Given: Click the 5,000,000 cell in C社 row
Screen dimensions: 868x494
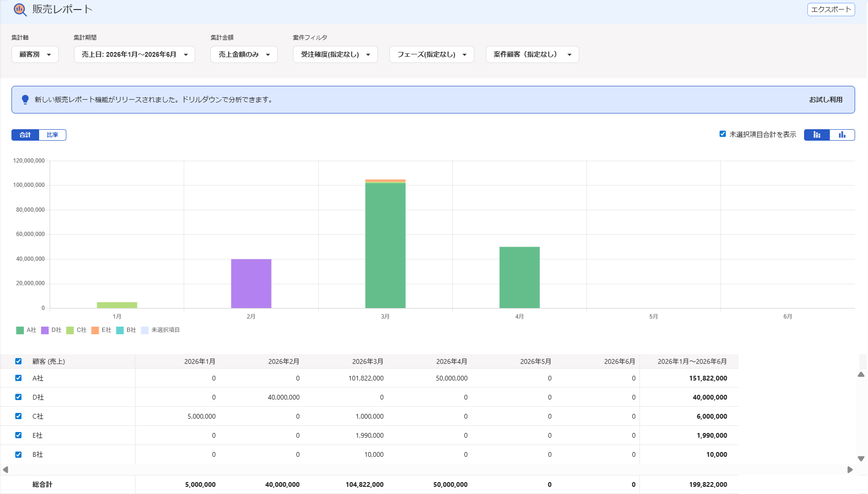Looking at the screenshot, I should [x=202, y=416].
